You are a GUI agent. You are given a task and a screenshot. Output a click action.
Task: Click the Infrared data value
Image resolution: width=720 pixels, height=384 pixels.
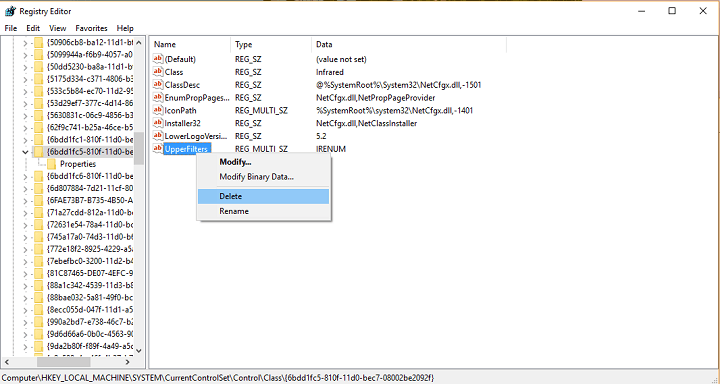[x=330, y=72]
